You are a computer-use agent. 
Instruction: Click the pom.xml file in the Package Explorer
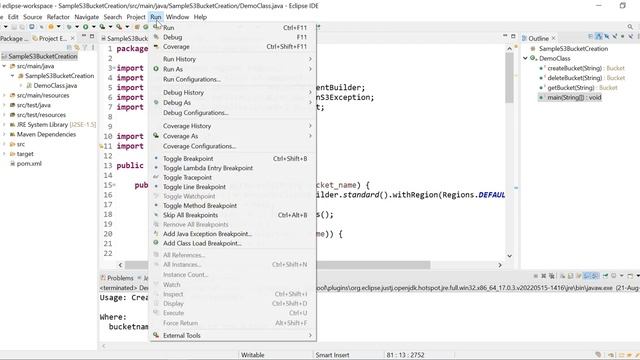29,164
